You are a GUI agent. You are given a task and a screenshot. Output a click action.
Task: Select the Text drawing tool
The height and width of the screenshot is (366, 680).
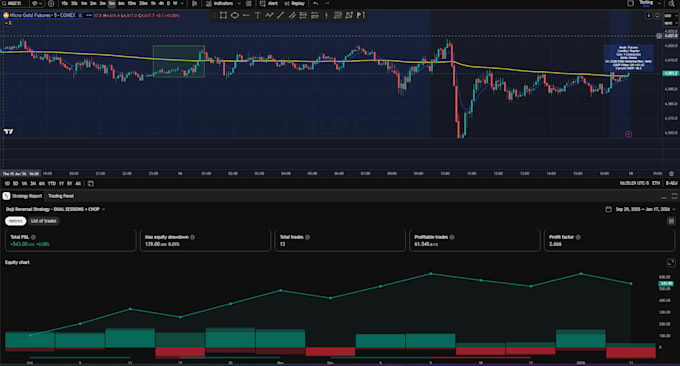[x=258, y=15]
